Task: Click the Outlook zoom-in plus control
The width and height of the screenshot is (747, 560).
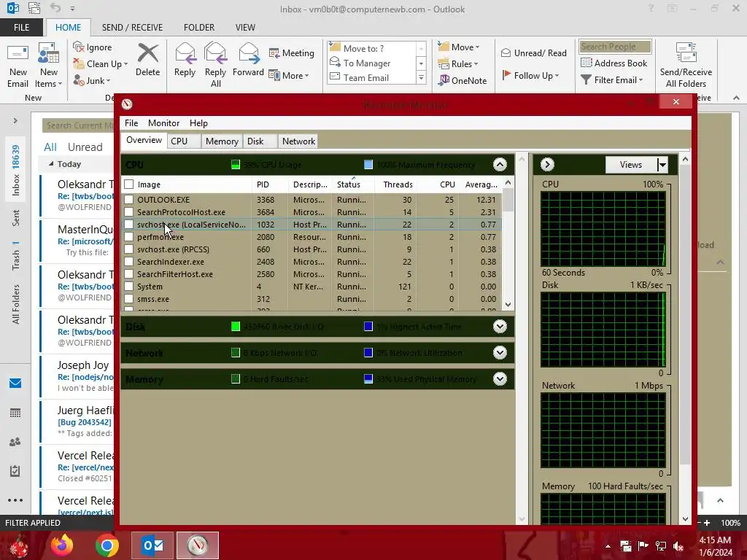Action: [x=707, y=523]
